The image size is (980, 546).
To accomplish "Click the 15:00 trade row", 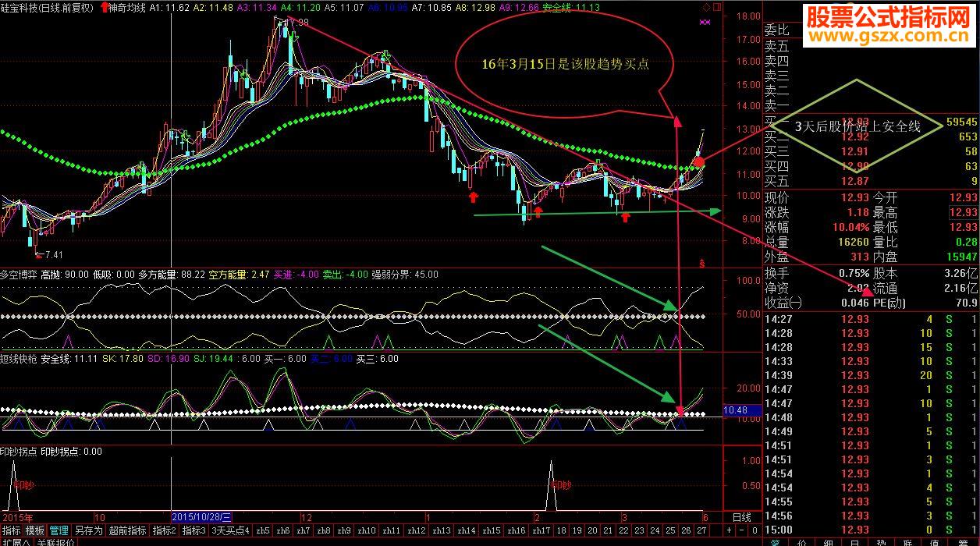I will pyautogui.click(x=871, y=530).
